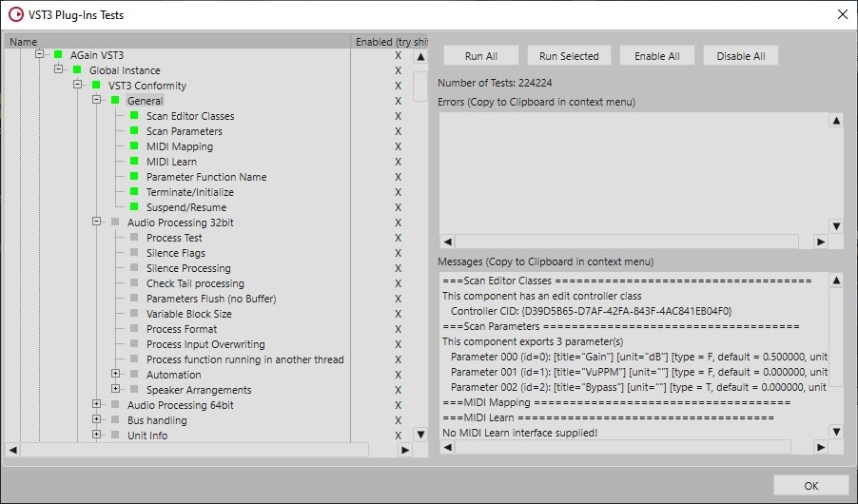Click the green status square beside Global Instance
Viewport: 858px width, 504px height.
click(77, 69)
